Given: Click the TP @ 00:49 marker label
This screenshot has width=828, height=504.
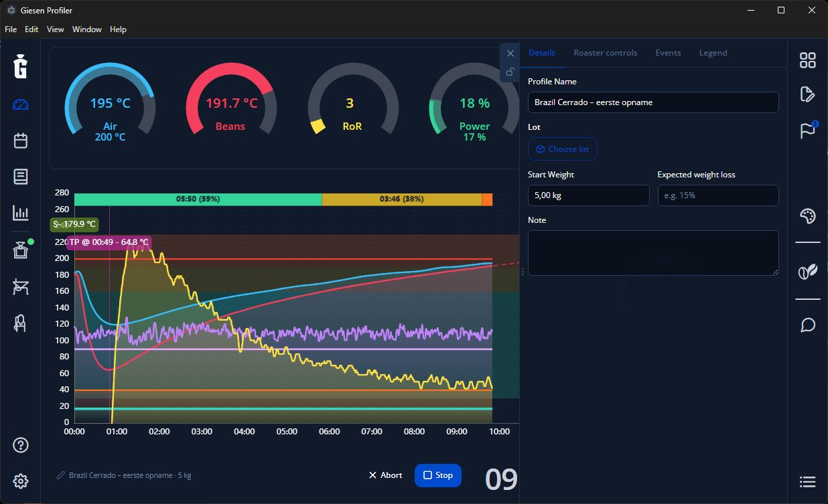Looking at the screenshot, I should [x=109, y=242].
